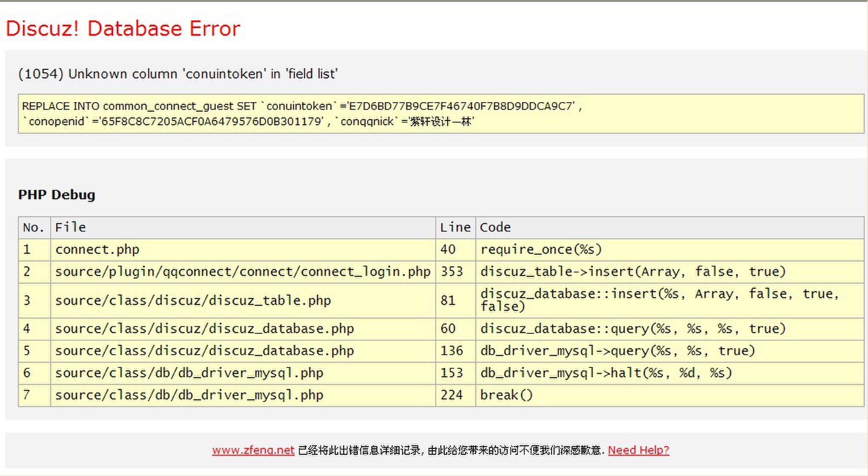
Task: Select the discuz_table.php file path cell
Action: [243, 301]
